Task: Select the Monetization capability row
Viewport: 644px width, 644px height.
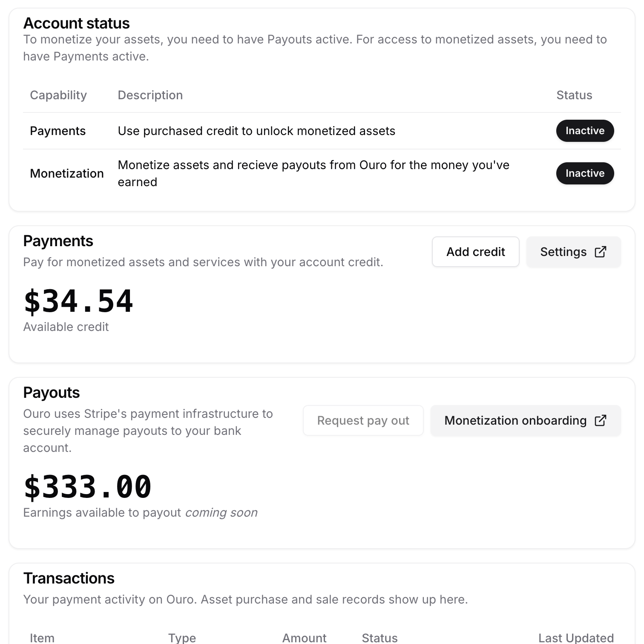Action: [x=67, y=173]
